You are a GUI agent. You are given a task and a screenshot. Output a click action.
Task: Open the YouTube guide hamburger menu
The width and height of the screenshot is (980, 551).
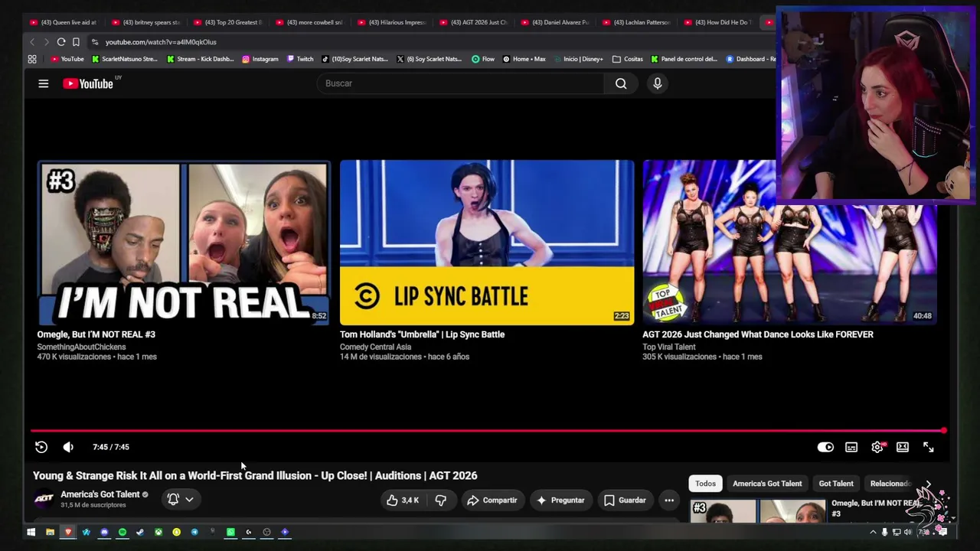click(x=44, y=83)
